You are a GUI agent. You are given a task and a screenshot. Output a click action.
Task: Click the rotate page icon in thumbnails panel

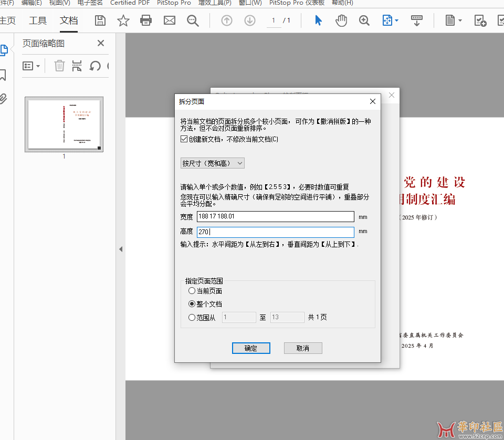[95, 66]
